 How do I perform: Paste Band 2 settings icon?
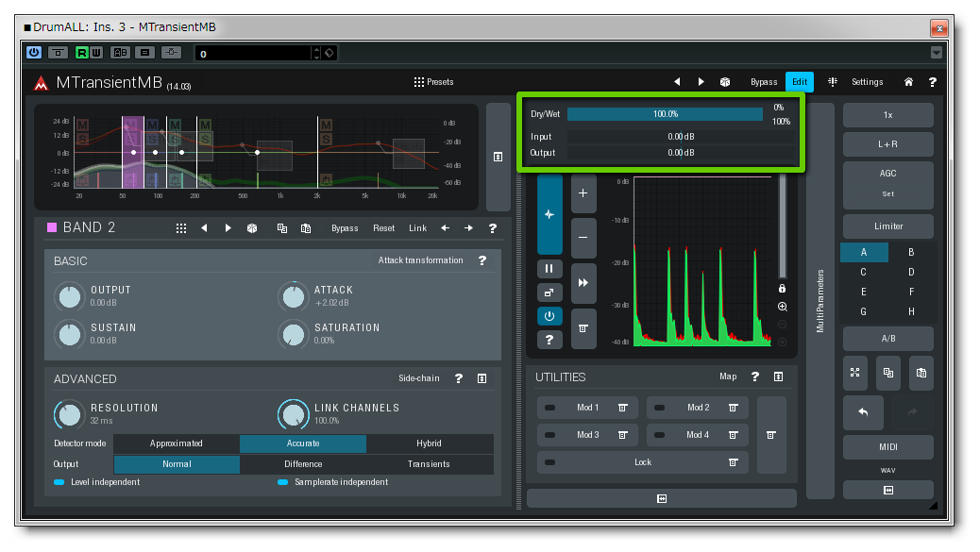point(306,228)
